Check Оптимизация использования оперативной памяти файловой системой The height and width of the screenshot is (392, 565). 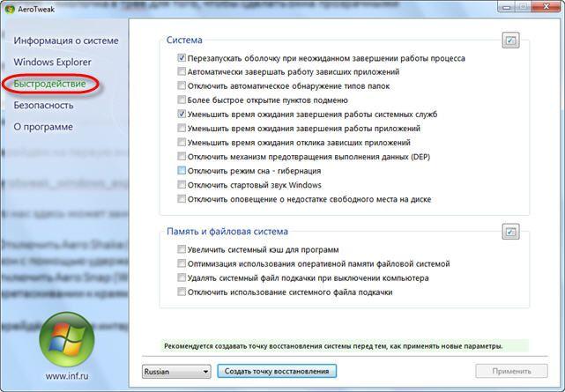click(x=182, y=263)
